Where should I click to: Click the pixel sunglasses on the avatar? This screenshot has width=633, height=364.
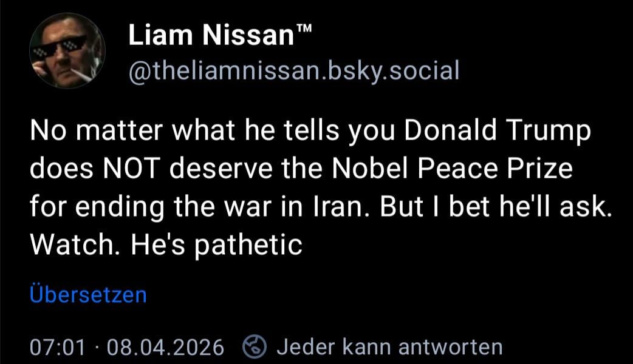tap(60, 47)
